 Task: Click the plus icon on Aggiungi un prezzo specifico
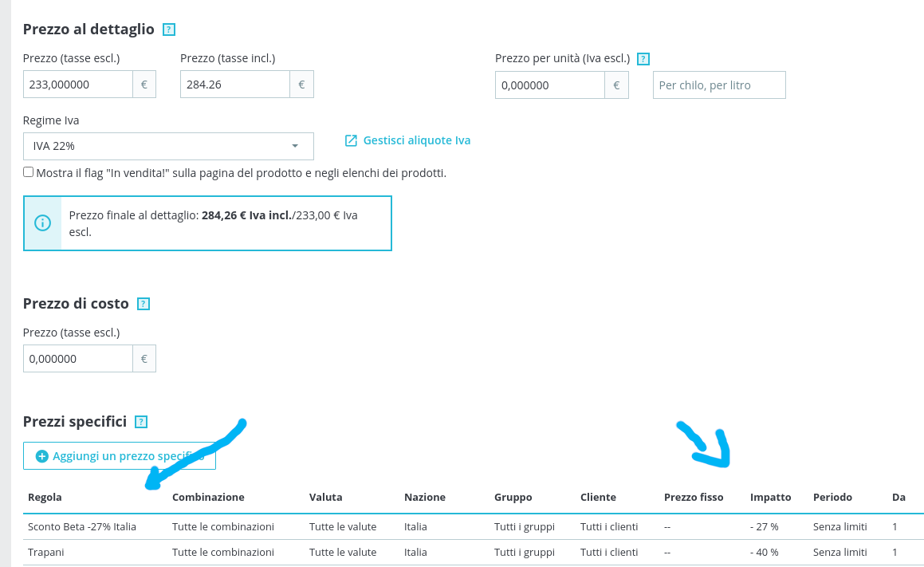click(41, 455)
